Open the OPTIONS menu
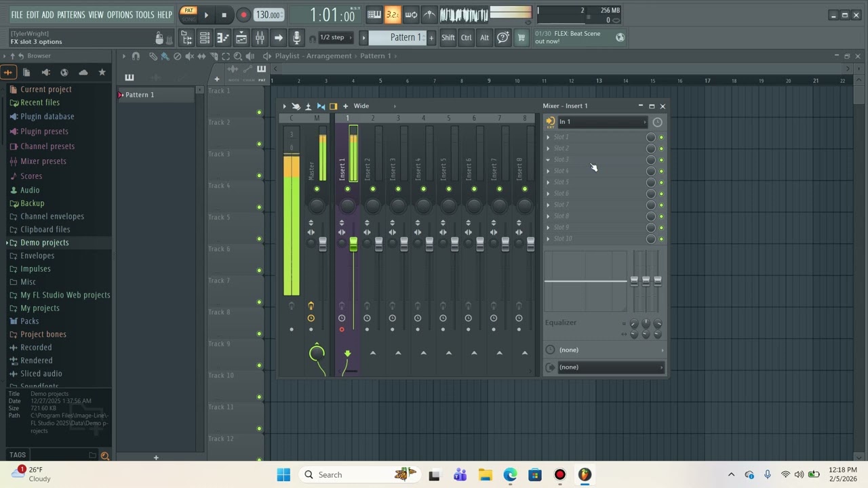The width and height of the screenshot is (868, 488). [x=120, y=14]
